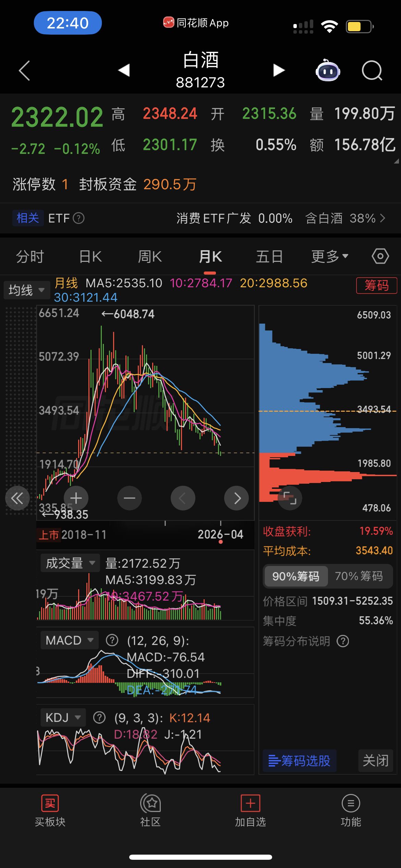This screenshot has width=401, height=868.
Task: Switch to the 分时 tab
Action: pos(30,256)
